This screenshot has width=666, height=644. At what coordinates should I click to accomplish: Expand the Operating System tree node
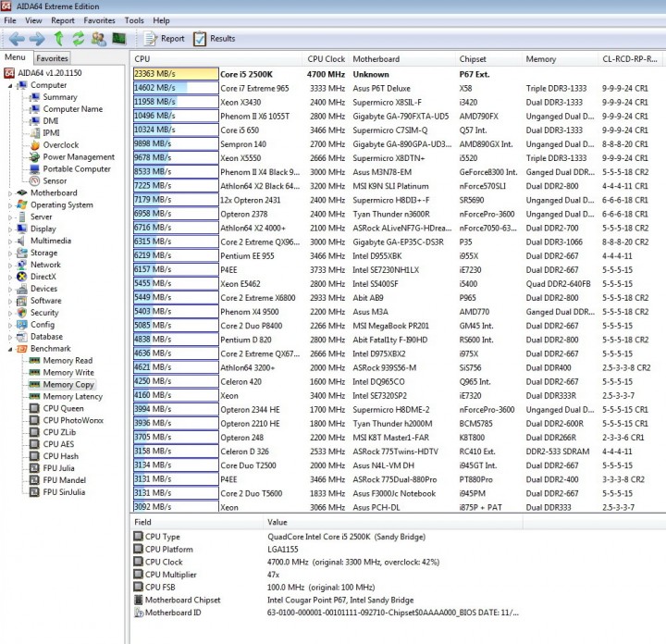pyautogui.click(x=10, y=205)
